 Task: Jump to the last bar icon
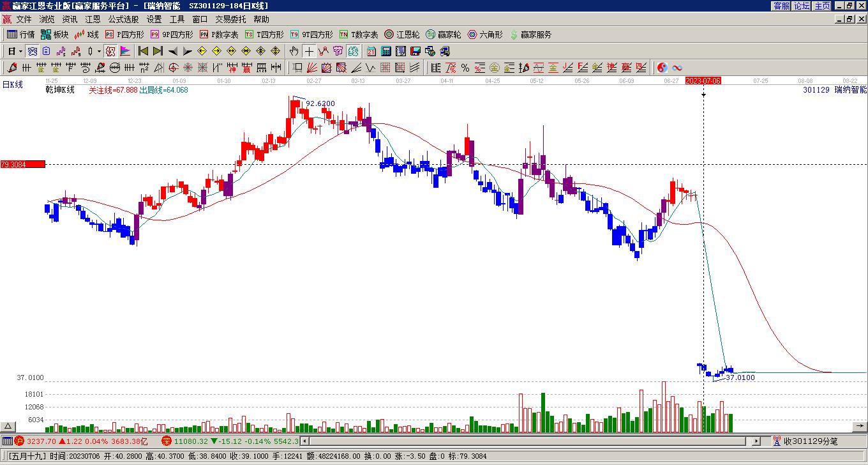tap(158, 51)
